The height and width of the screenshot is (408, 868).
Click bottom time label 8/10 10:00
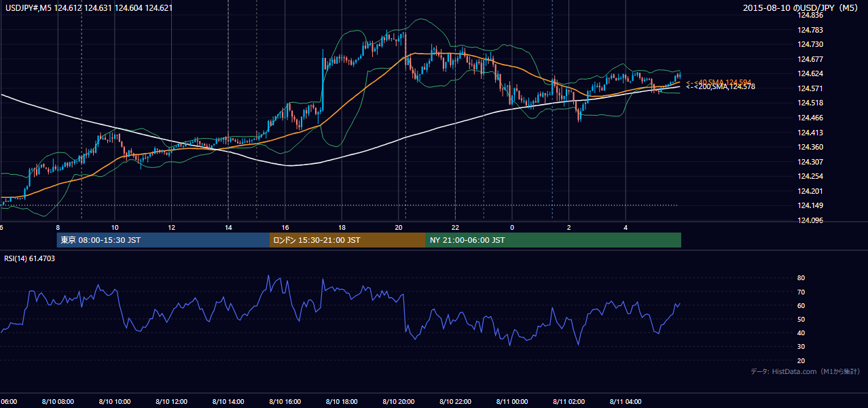(x=114, y=402)
